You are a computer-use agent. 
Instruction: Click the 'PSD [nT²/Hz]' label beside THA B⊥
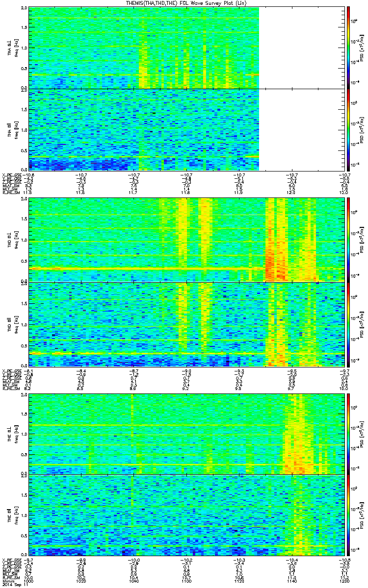(x=362, y=48)
